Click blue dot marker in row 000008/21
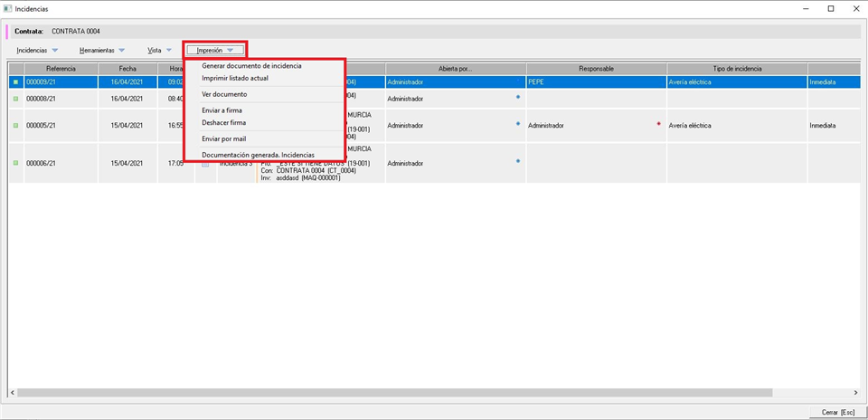This screenshot has width=868, height=420. [518, 96]
